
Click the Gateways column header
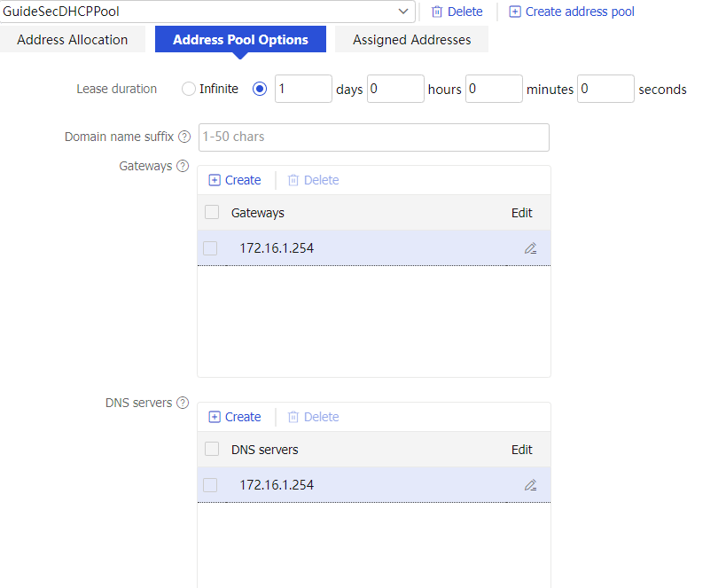257,213
